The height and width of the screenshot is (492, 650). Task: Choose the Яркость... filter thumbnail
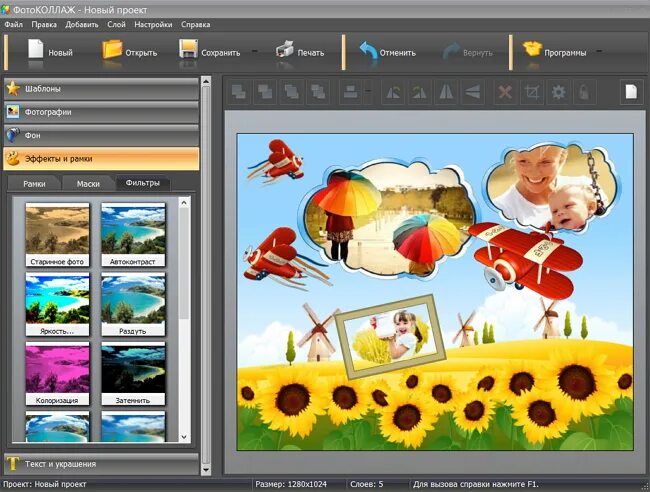pos(57,304)
